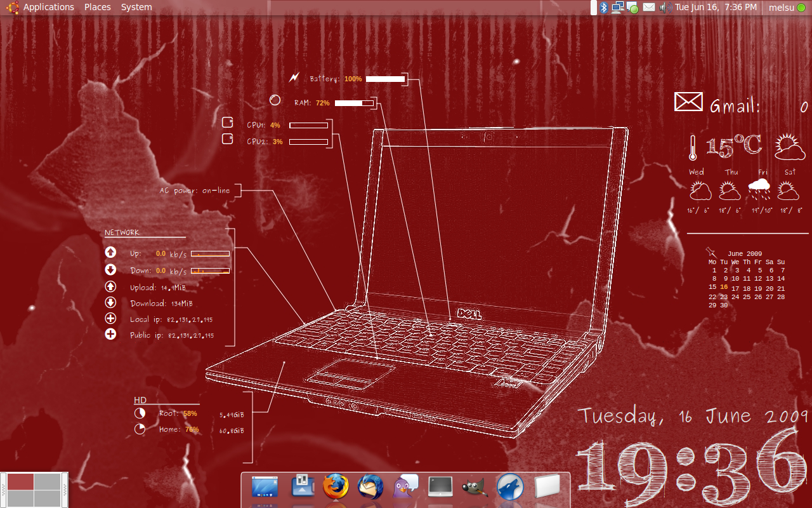
Task: Click the Ubuntu logo in top panel
Action: 13,7
